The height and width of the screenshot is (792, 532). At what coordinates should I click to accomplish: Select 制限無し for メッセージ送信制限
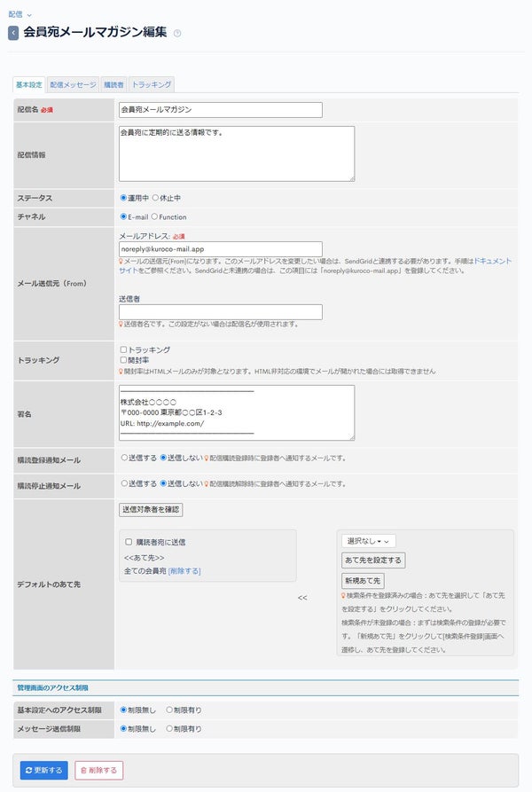pos(123,729)
